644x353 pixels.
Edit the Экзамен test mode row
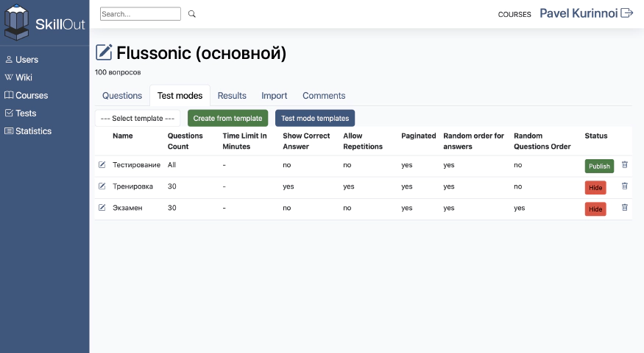(x=102, y=208)
